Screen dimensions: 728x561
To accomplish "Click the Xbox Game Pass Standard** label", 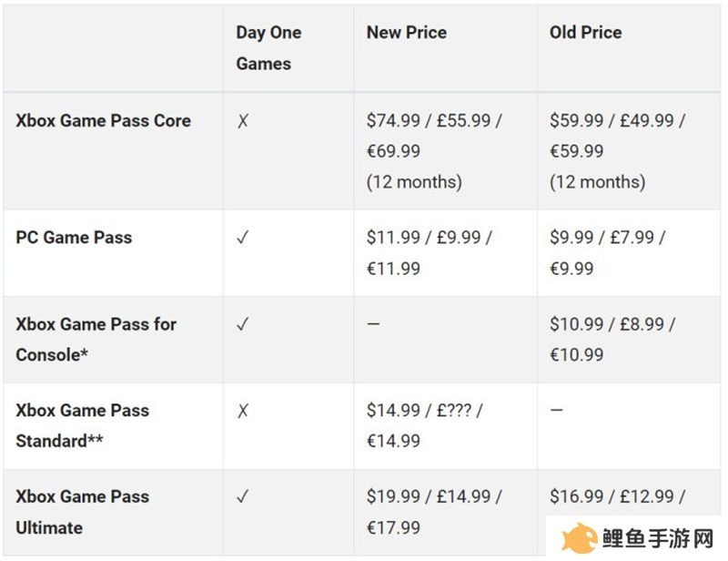I will click(x=83, y=425).
